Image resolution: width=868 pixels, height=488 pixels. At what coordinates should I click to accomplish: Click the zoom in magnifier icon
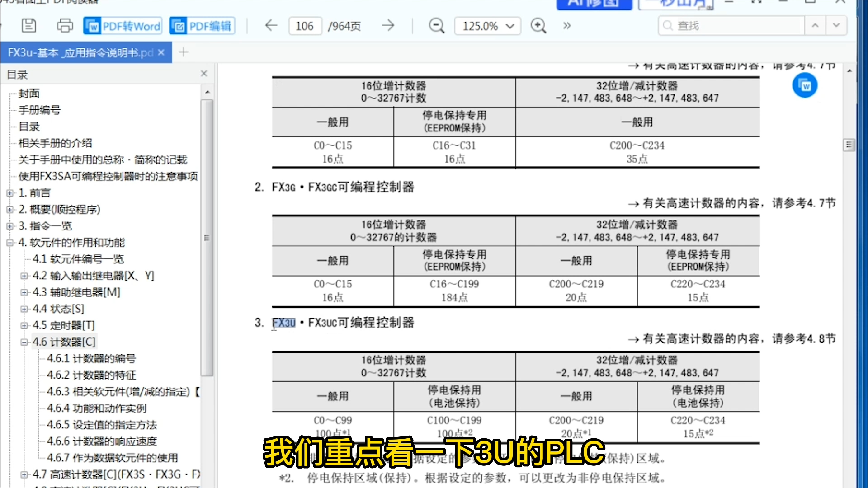point(538,26)
